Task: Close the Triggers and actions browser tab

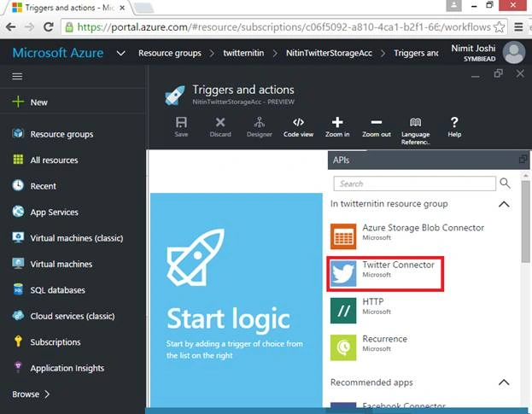Action: [123, 7]
